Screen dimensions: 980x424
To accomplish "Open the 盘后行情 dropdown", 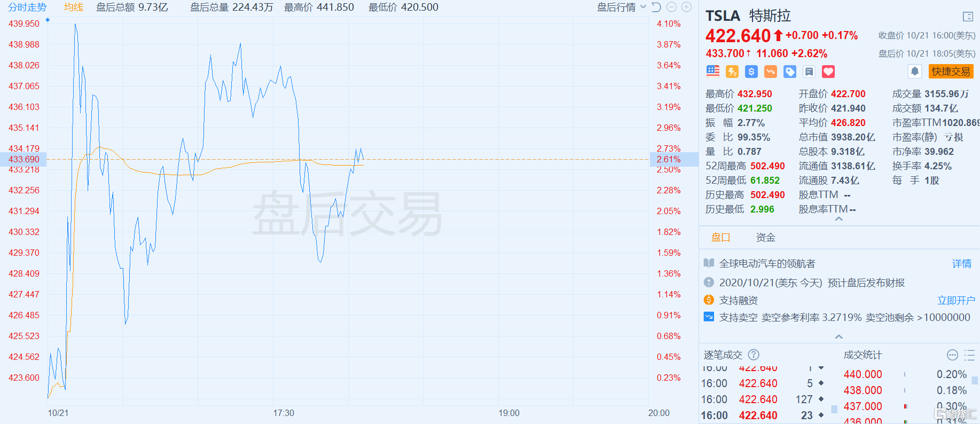I will click(x=622, y=7).
